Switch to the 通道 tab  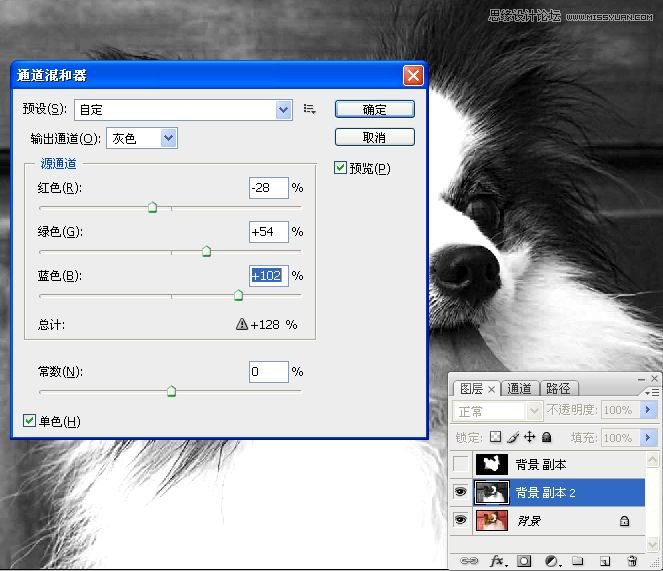pyautogui.click(x=519, y=388)
